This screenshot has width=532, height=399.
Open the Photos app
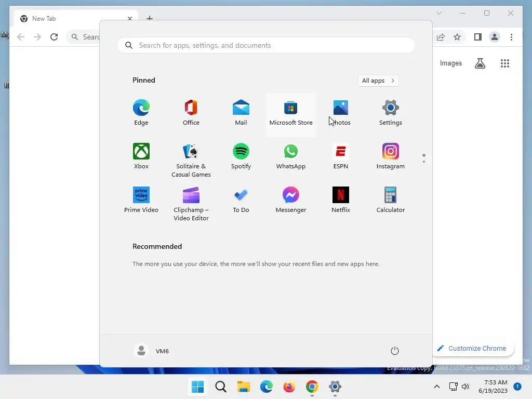point(341,113)
